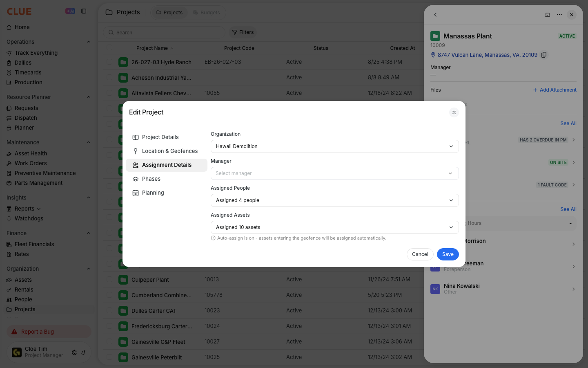
Task: Open the Assigned 10 assets dropdown
Action: point(334,227)
